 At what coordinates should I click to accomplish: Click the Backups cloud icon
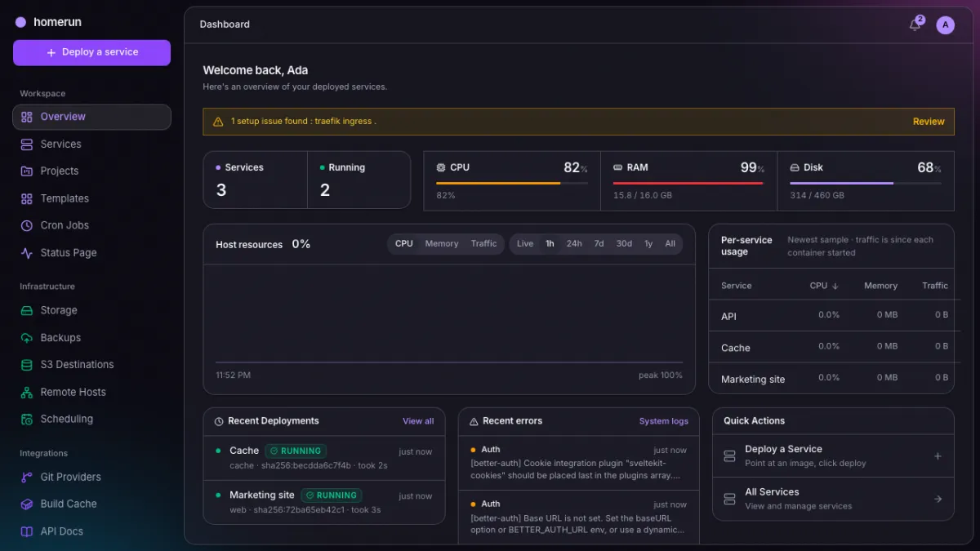coord(27,338)
